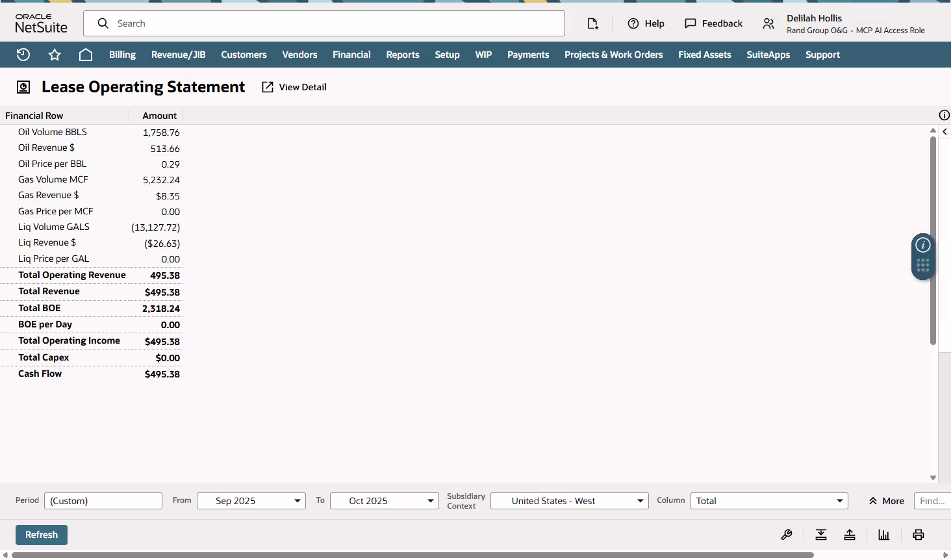Open the View Detail link
The width and height of the screenshot is (951, 560).
[x=294, y=87]
